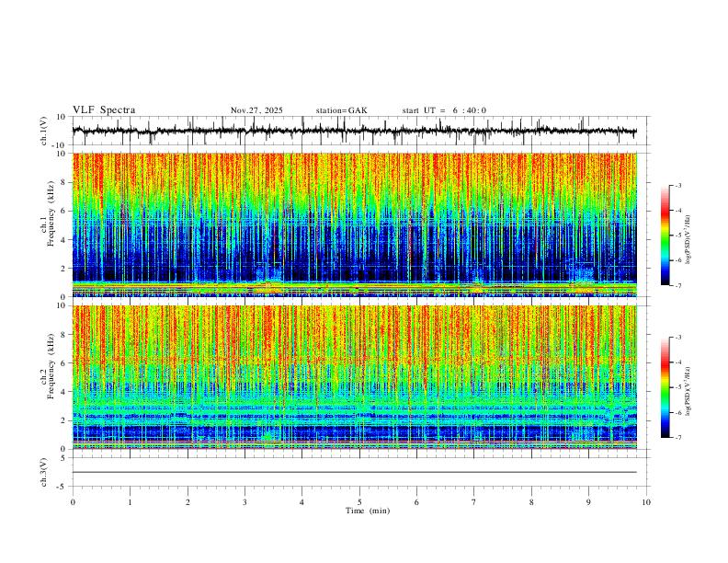Click inside the ch.1 spectrogram panel
Image resolution: width=728 pixels, height=563 pixels.
point(354,224)
